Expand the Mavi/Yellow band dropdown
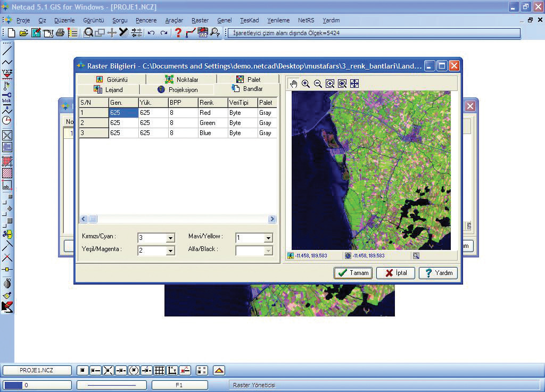Screen dimensions: 545x392 268,238
